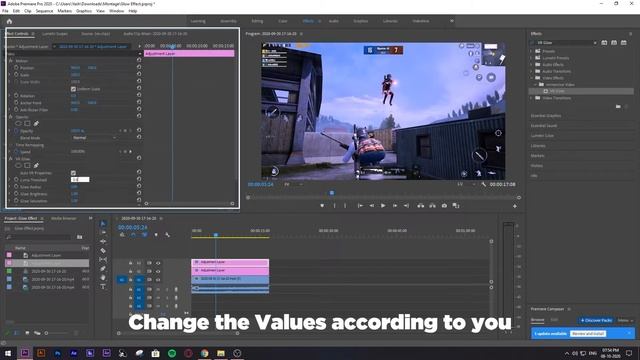Select the Hand tool
This screenshot has height=360, width=640.
click(103, 278)
